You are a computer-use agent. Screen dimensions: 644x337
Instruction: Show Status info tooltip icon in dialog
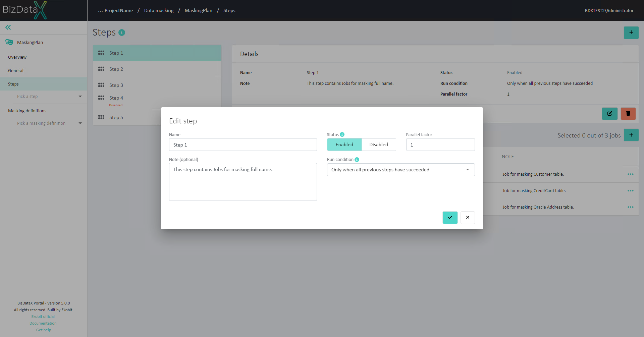(x=342, y=134)
